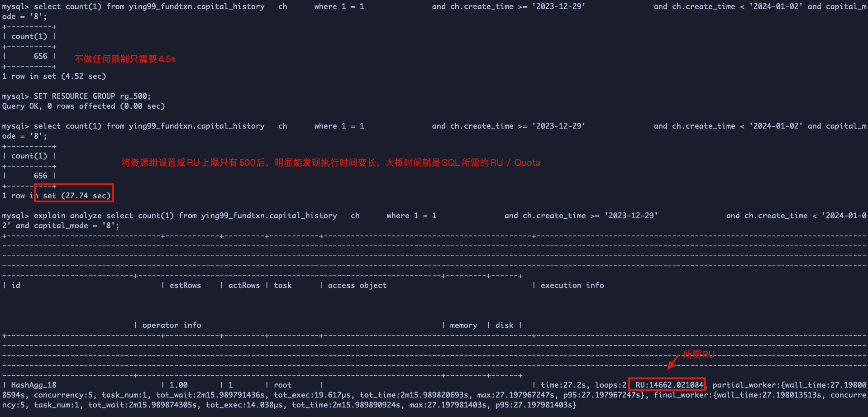
Task: Click the 'access object' column header
Action: coord(357,285)
